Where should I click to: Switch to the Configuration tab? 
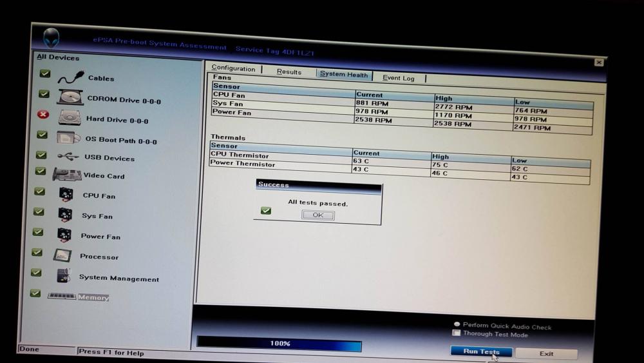233,68
